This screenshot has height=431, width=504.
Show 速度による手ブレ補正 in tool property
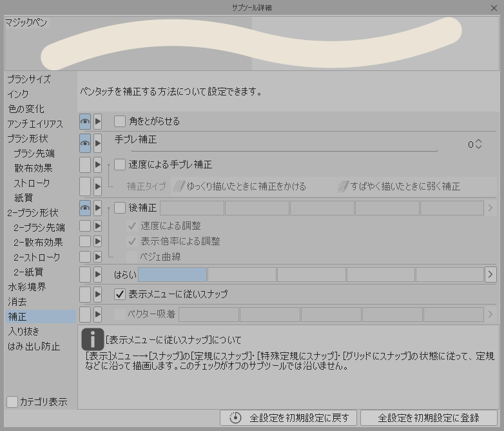[85, 165]
